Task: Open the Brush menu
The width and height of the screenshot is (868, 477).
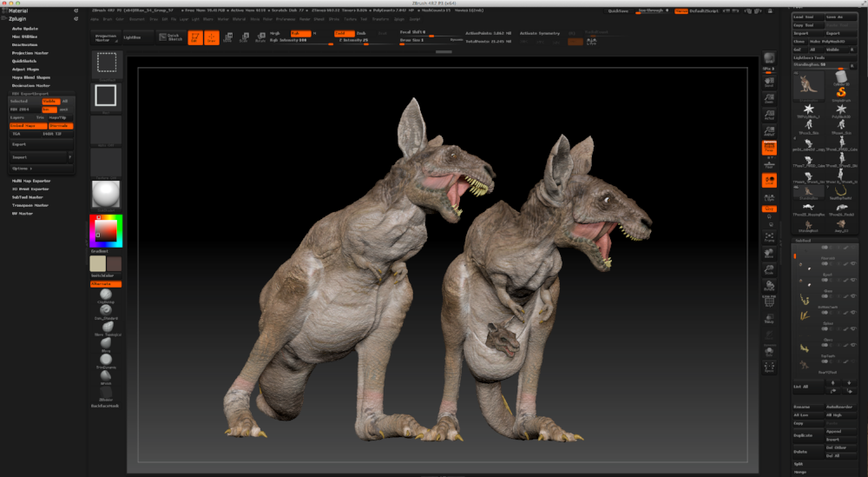Action: (108, 19)
